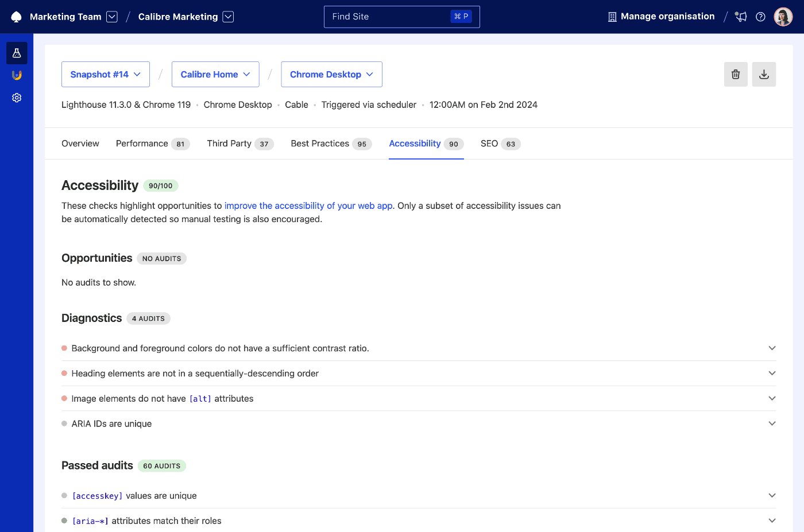
Task: Open the Marketing Team switcher dropdown
Action: [111, 16]
